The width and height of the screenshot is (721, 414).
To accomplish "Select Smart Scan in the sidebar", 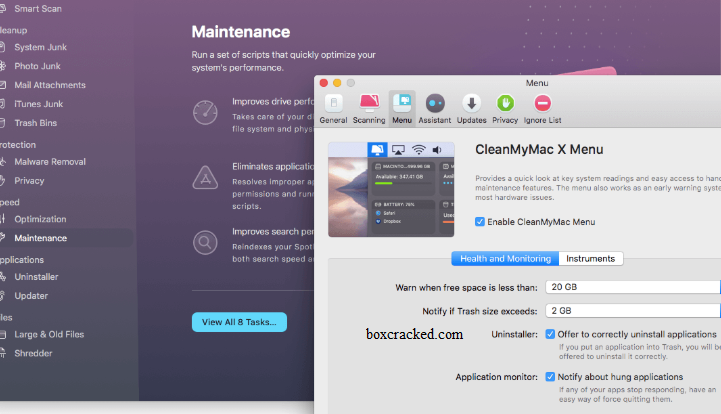I will [38, 8].
